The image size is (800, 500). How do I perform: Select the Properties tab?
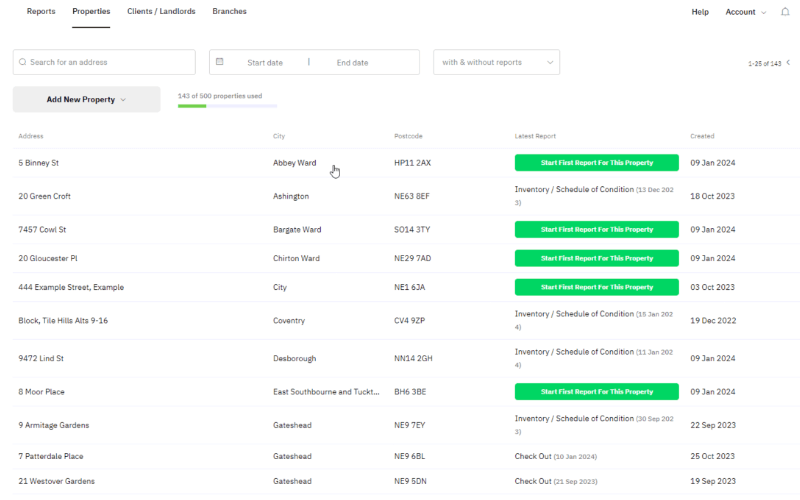click(91, 11)
